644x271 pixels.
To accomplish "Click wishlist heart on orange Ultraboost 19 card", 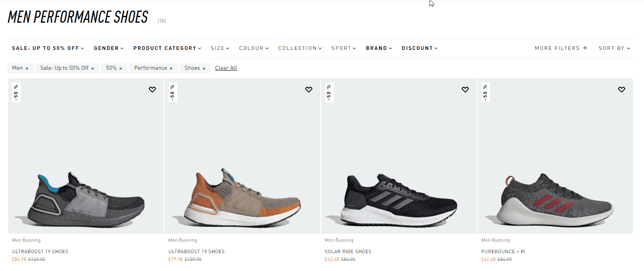I will (x=309, y=89).
